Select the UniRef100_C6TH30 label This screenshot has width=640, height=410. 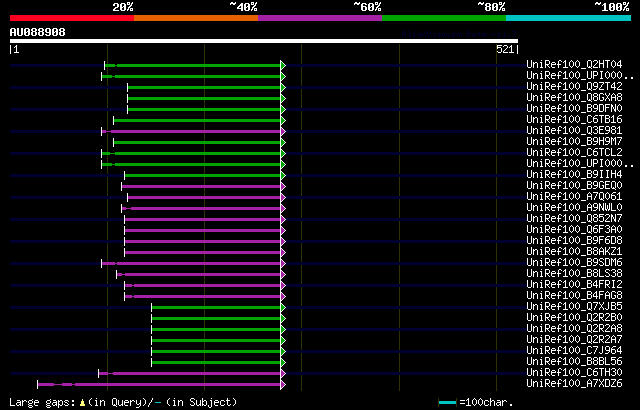(x=574, y=373)
